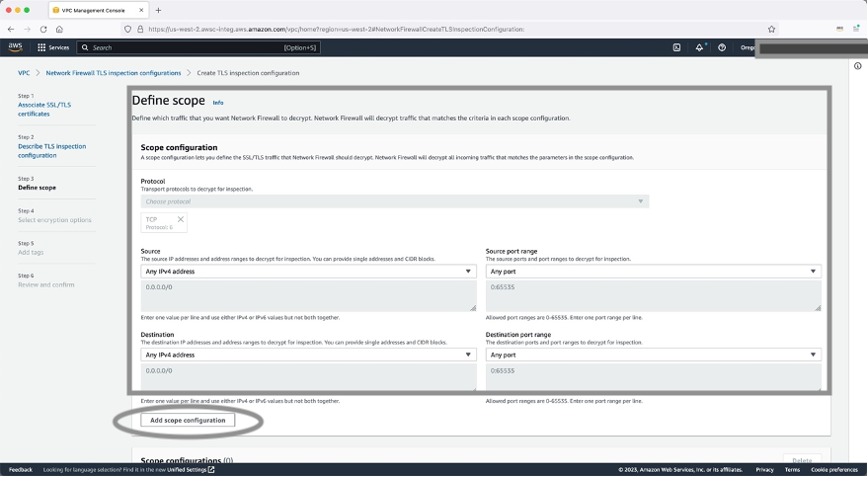Click Select encryption options step
Screen dimensions: 868x477
tap(54, 219)
